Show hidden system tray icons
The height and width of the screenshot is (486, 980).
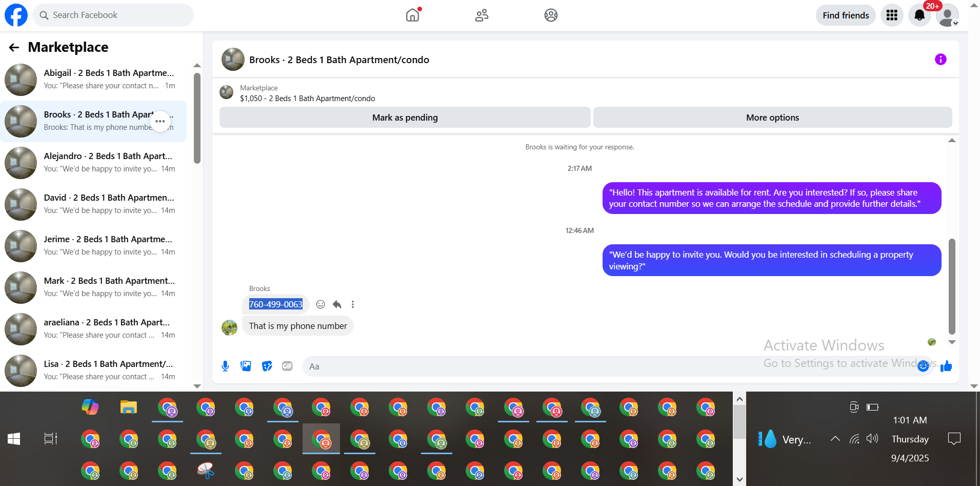pos(835,439)
